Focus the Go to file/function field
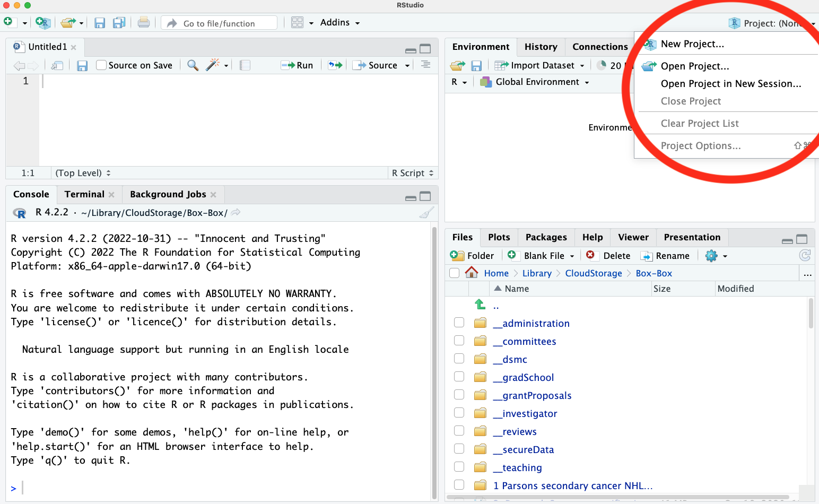819x504 pixels. point(219,23)
